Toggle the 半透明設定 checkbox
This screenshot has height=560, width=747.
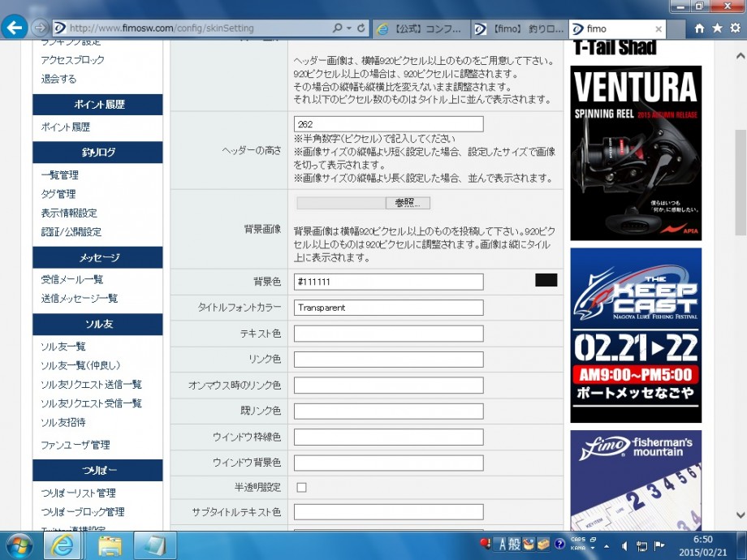301,487
